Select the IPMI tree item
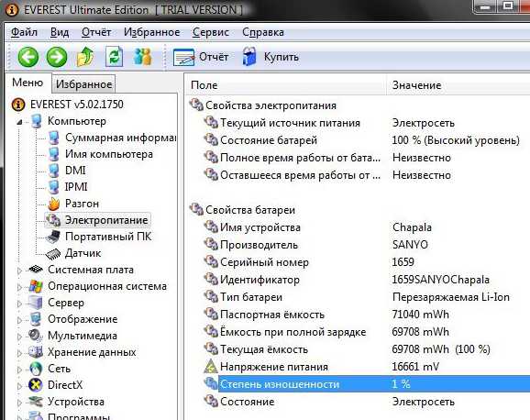Screen dimensions: 530x420 (76, 187)
